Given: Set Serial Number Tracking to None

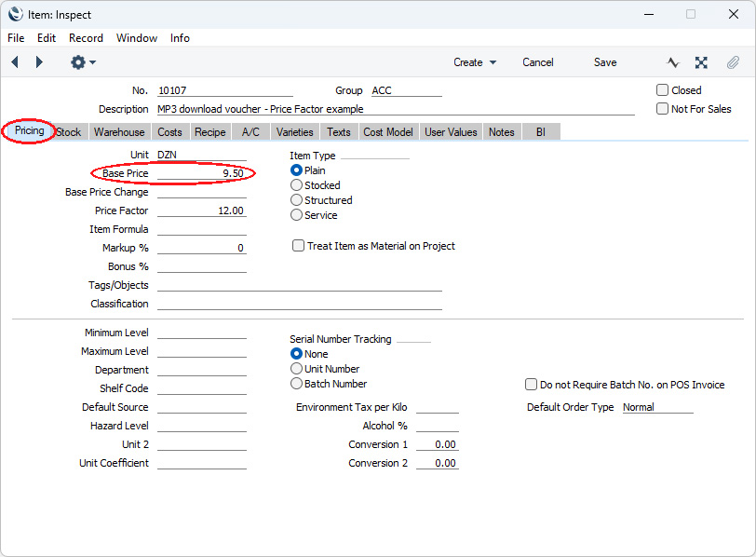Looking at the screenshot, I should (296, 354).
